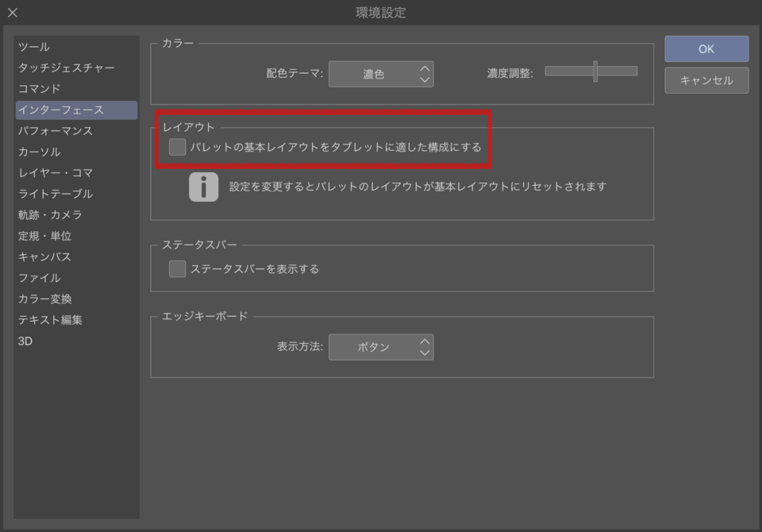Click the 環境設定 title text

(380, 13)
